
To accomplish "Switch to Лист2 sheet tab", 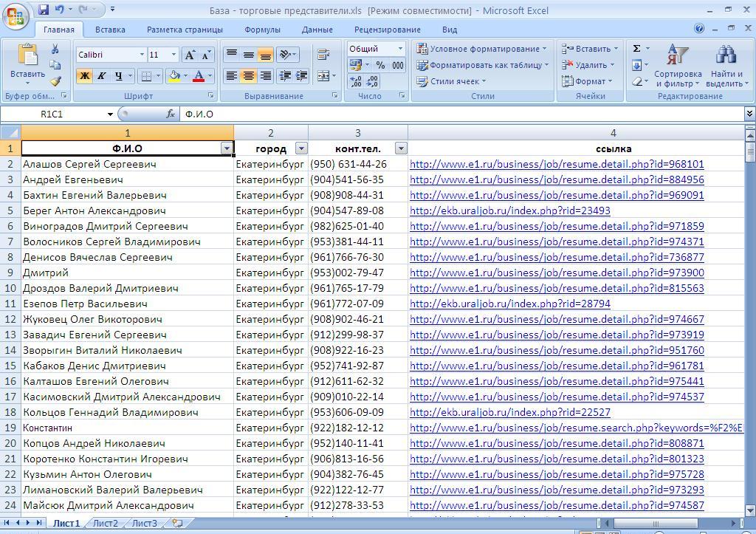I will coord(105,523).
